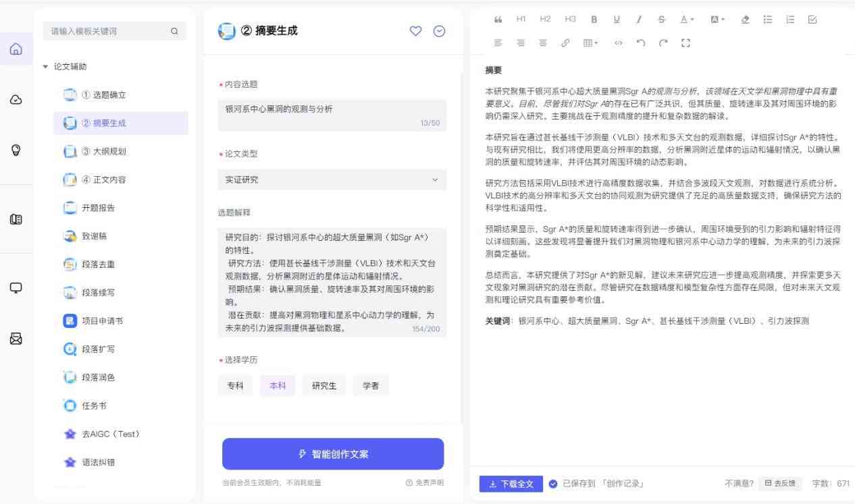This screenshot has height=504, width=855.
Task: Open the font color dropdown
Action: point(688,20)
